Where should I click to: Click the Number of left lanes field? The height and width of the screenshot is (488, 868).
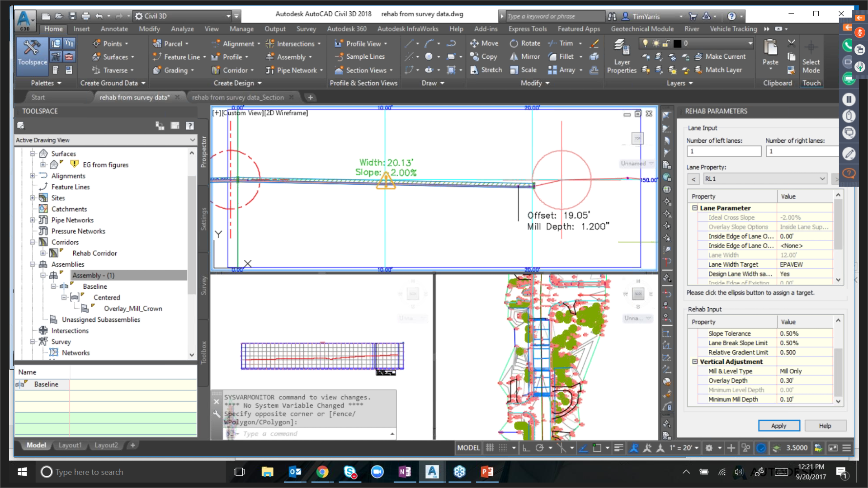(724, 151)
